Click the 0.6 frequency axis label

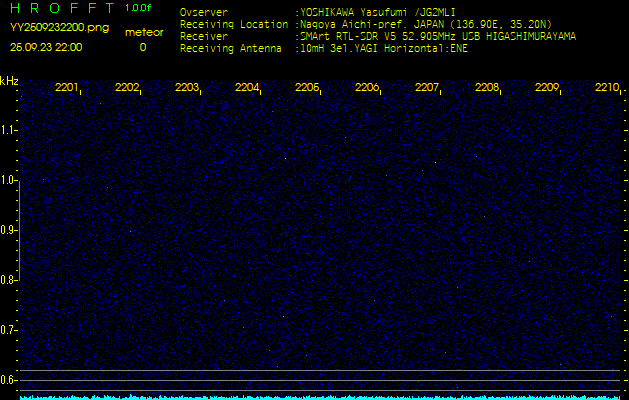[9, 380]
